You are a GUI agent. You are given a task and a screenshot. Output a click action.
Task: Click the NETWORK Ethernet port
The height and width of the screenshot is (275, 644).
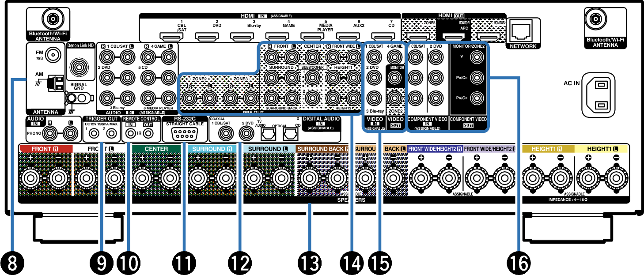523,31
